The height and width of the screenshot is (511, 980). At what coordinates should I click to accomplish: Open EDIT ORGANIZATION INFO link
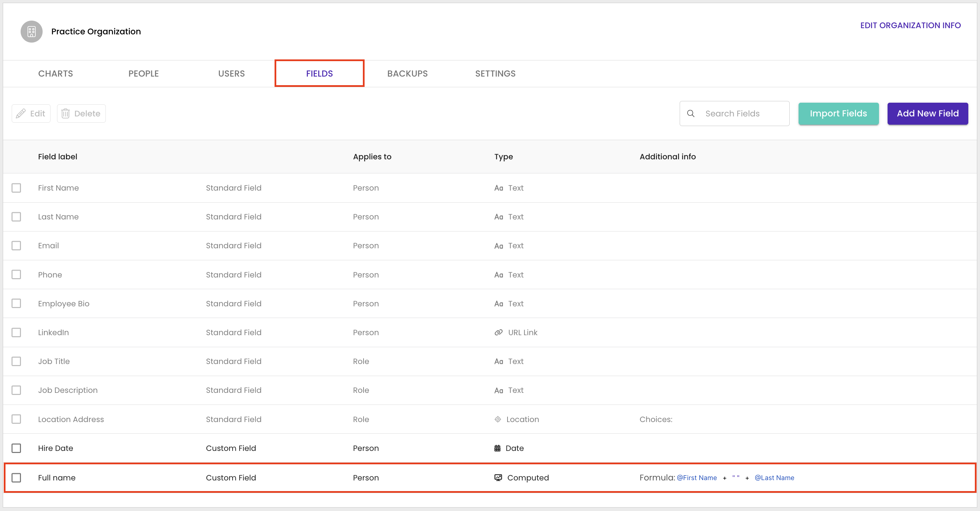coord(910,25)
